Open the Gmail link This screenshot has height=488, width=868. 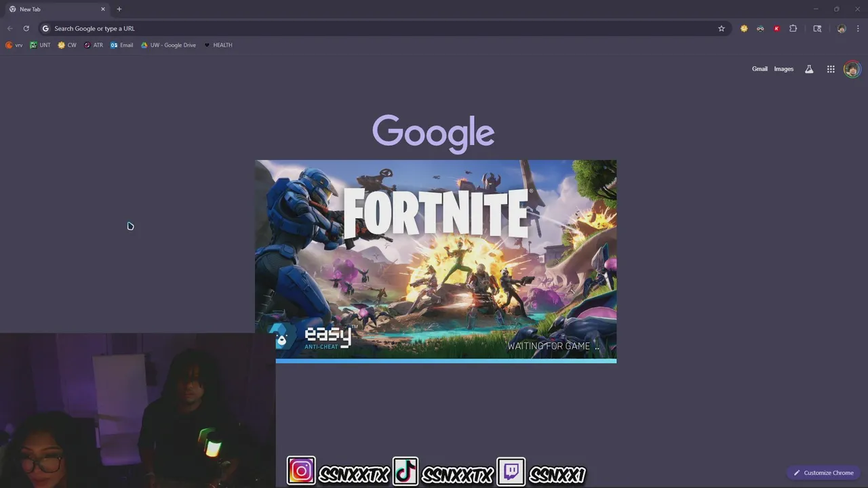(759, 69)
